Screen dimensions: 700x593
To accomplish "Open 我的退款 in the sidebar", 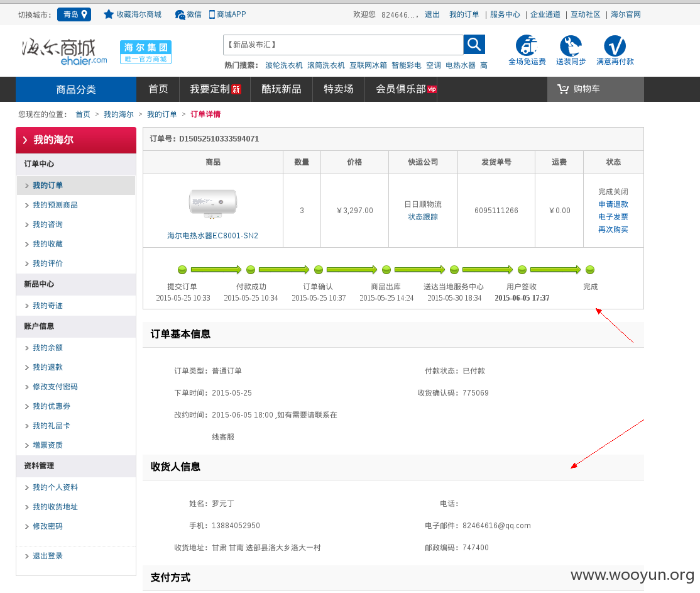I will pos(47,367).
